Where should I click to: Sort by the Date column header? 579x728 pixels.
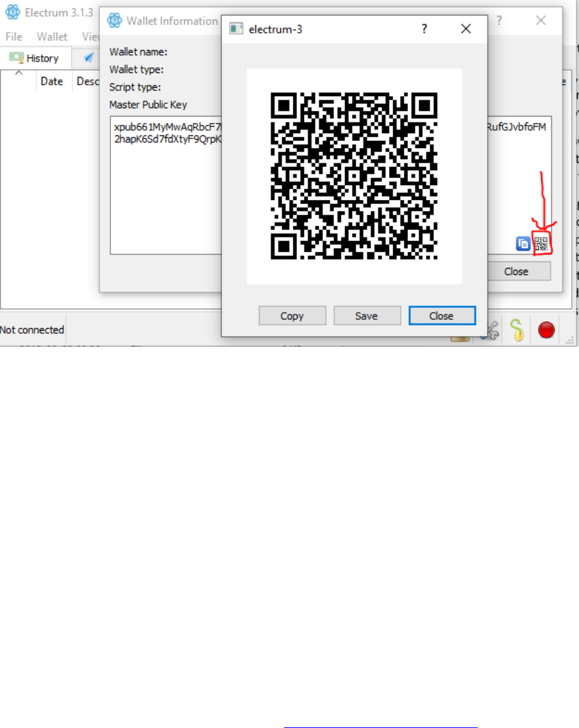tap(51, 81)
